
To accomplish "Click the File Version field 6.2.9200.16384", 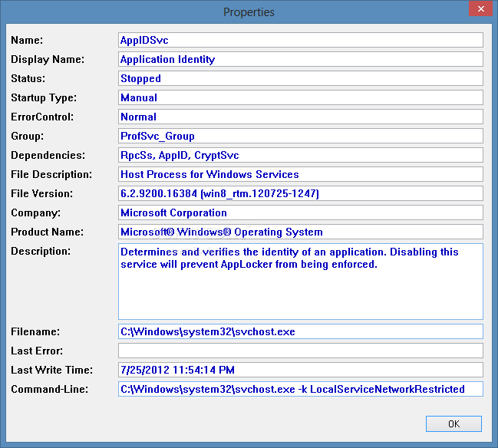I will coord(301,193).
